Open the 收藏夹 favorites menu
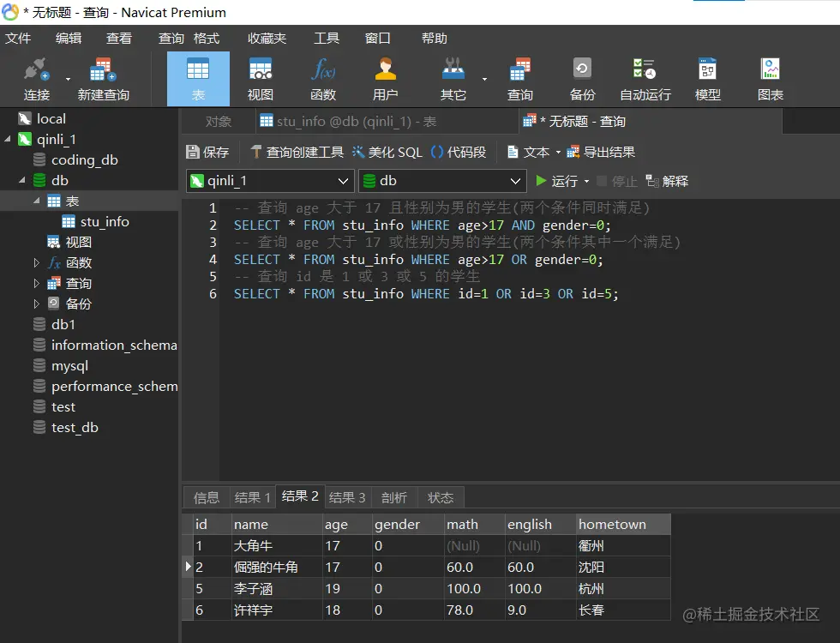This screenshot has height=643, width=840. point(267,38)
